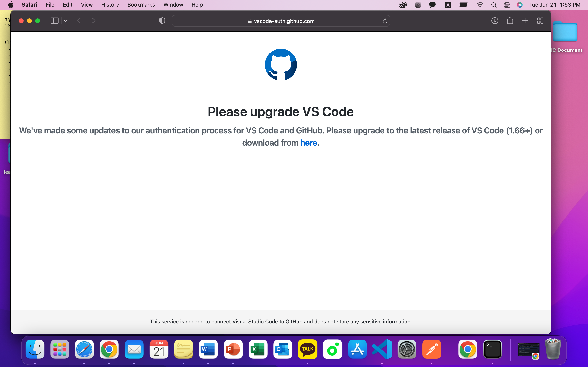This screenshot has width=588, height=367.
Task: Open a new tab with plus icon
Action: click(525, 21)
